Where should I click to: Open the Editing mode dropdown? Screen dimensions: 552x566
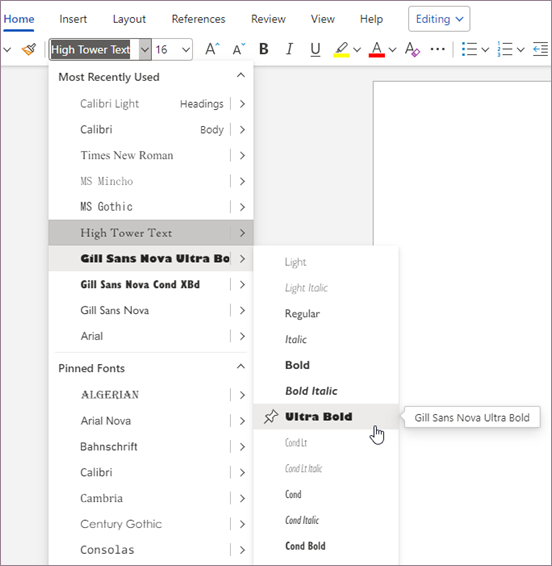pyautogui.click(x=439, y=19)
